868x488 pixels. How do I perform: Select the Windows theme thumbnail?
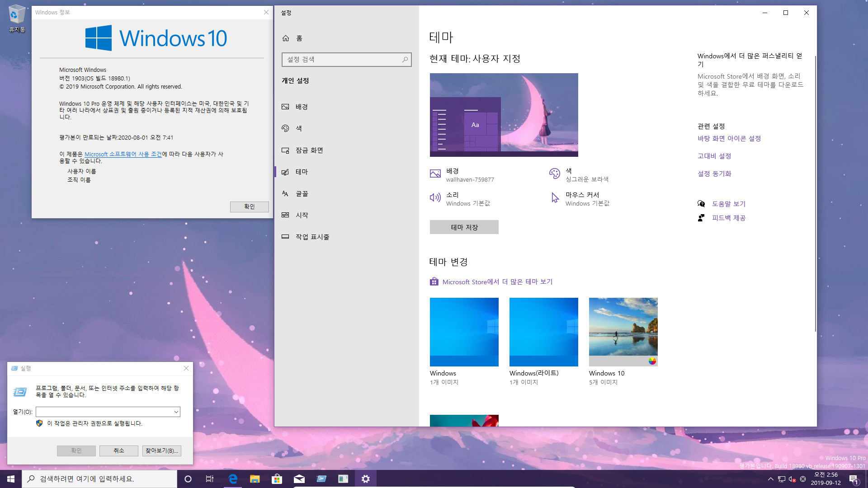pos(464,332)
